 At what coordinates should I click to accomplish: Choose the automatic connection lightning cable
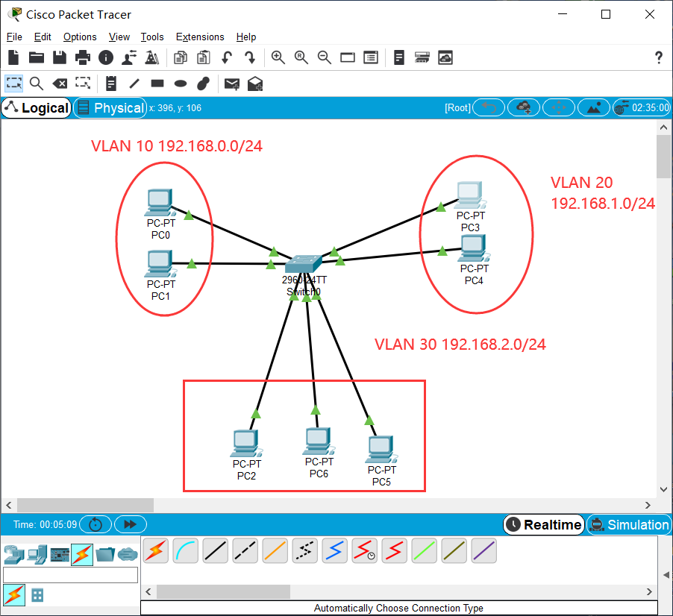pyautogui.click(x=156, y=551)
